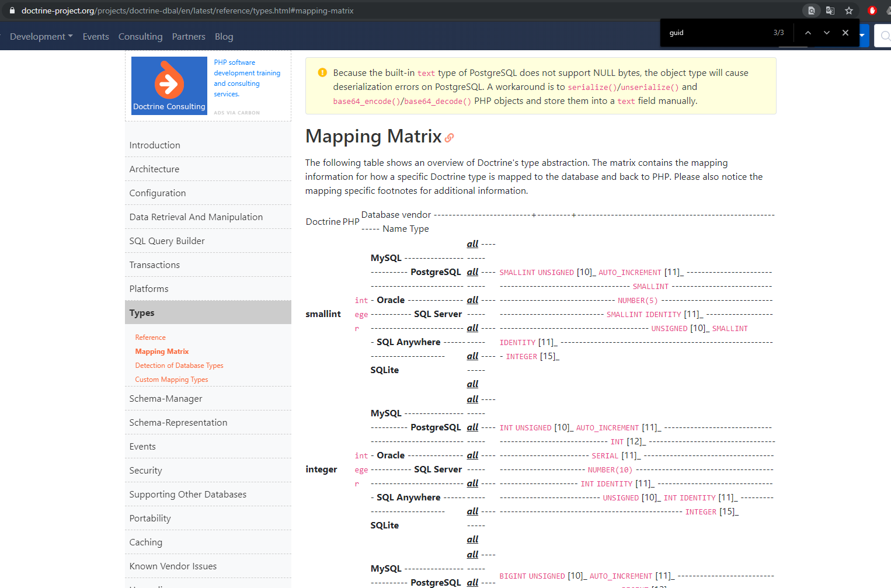This screenshot has height=588, width=891.
Task: Open the Blog menu item
Action: coord(224,36)
